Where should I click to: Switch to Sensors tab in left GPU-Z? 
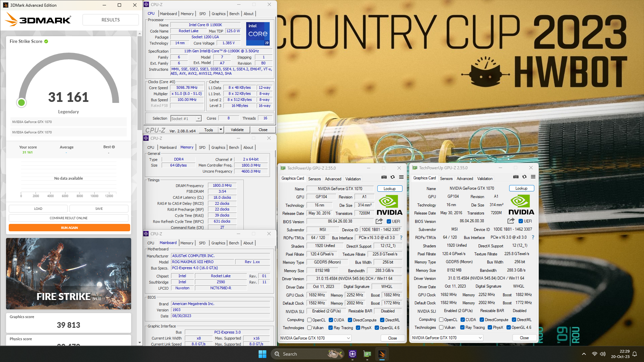coord(314,179)
